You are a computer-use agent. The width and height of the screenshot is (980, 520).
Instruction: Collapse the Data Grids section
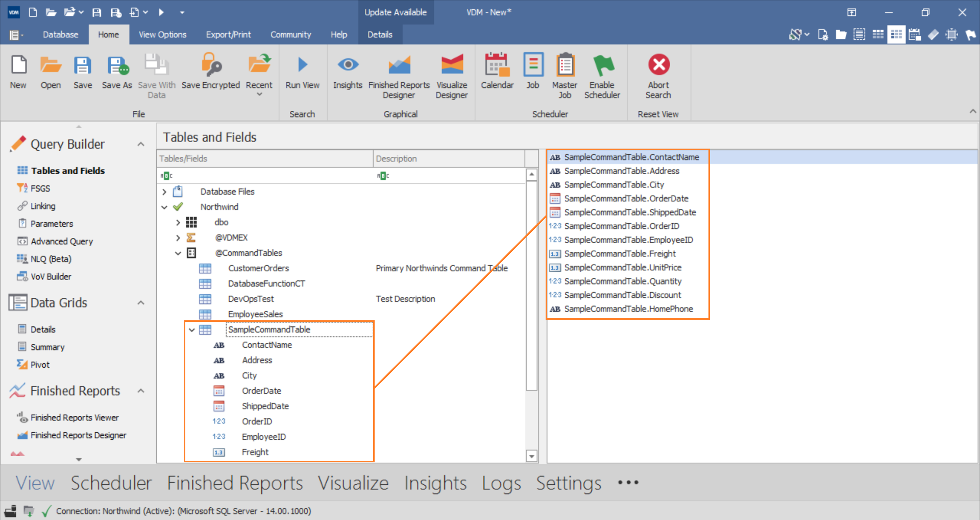[x=141, y=303]
